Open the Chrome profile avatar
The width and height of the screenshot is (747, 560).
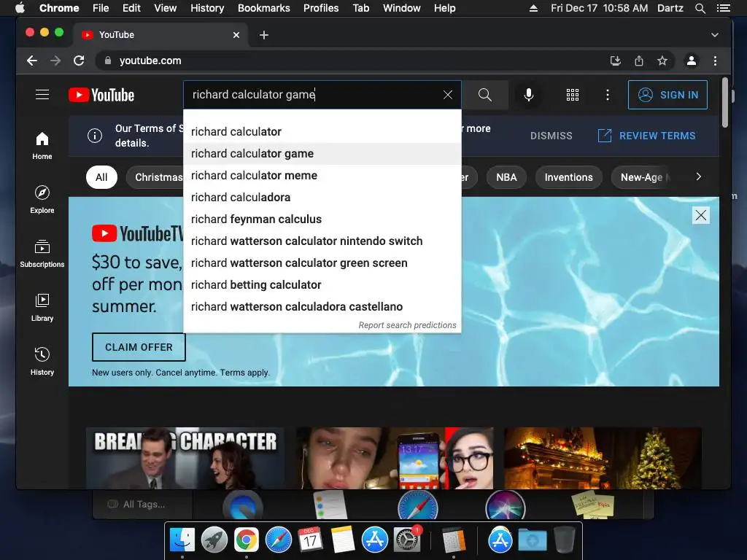click(692, 61)
